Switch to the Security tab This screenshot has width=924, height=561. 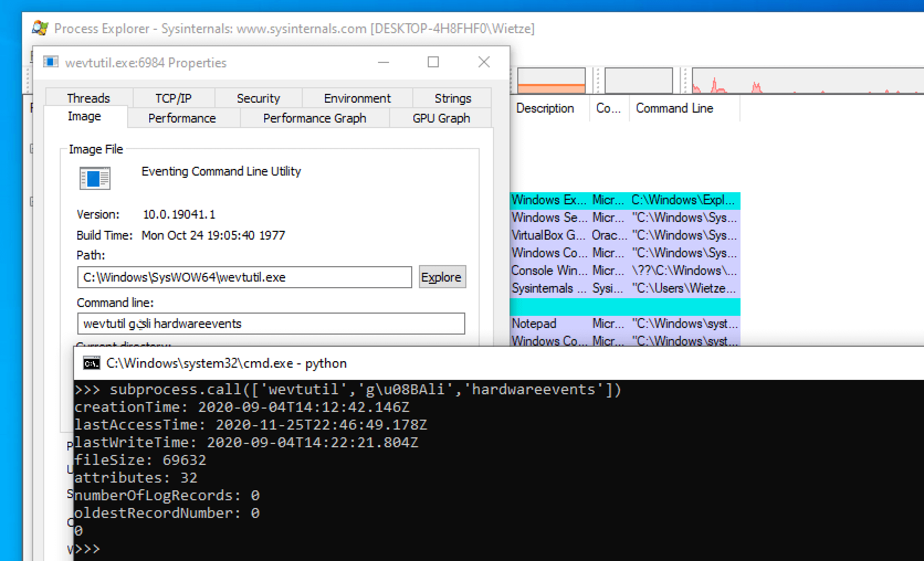(x=258, y=98)
